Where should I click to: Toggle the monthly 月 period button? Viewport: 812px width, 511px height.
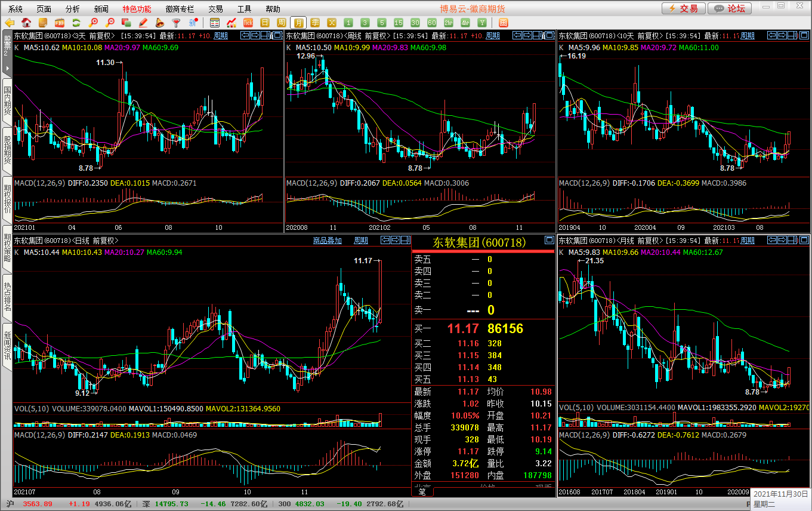pos(298,23)
